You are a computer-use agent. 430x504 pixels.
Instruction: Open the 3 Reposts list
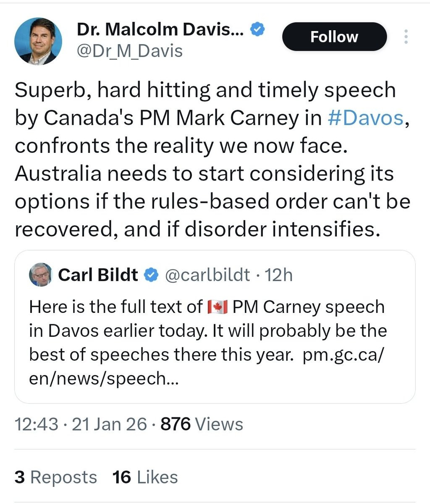coord(55,477)
